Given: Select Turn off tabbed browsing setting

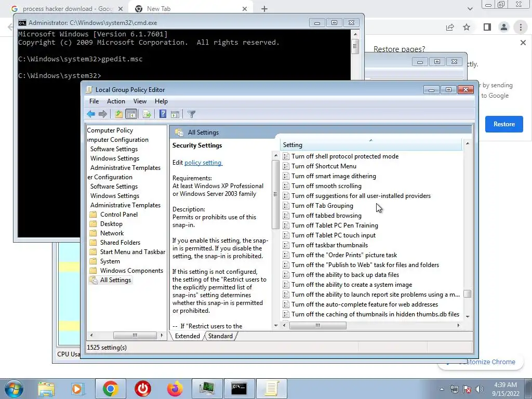Looking at the screenshot, I should [326, 216].
